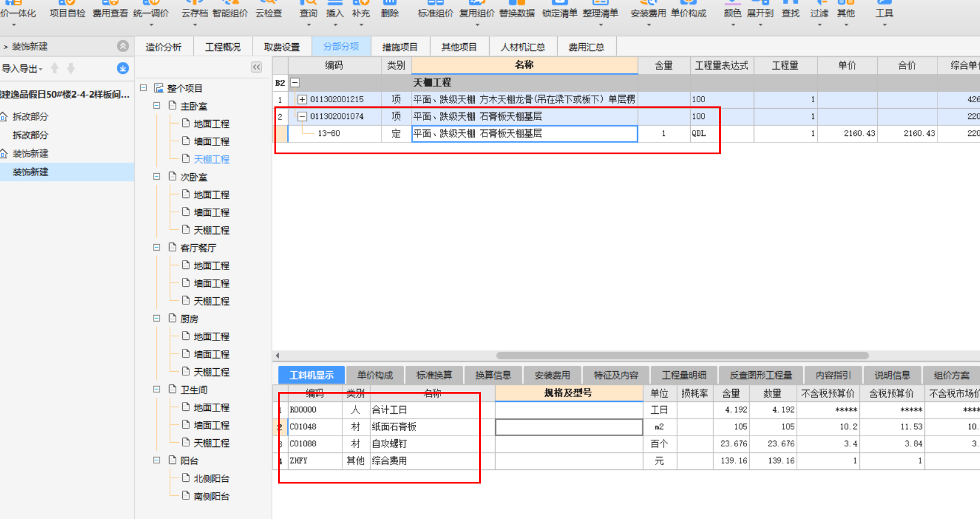Select 地面工程 under 卫生间
980x519 pixels.
coord(211,407)
